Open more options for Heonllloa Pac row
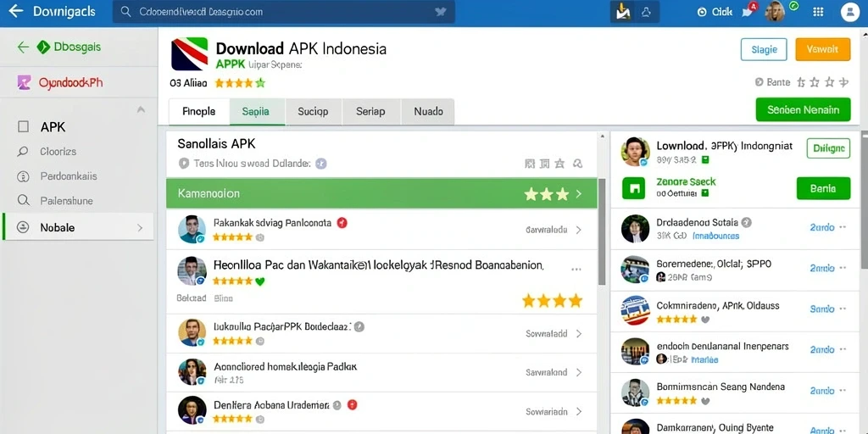Viewport: 868px width, 434px height. click(x=576, y=270)
